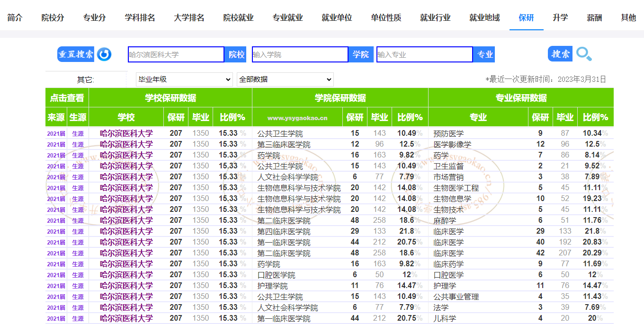This screenshot has width=644, height=324.
Task: Click the 卫生监督 major cell
Action: pyautogui.click(x=449, y=166)
